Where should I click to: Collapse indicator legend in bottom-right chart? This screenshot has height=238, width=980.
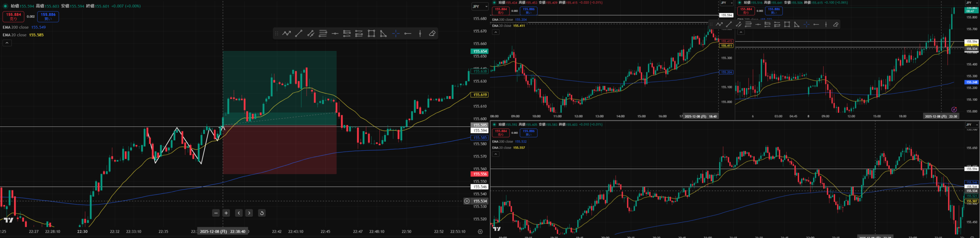pos(495,154)
